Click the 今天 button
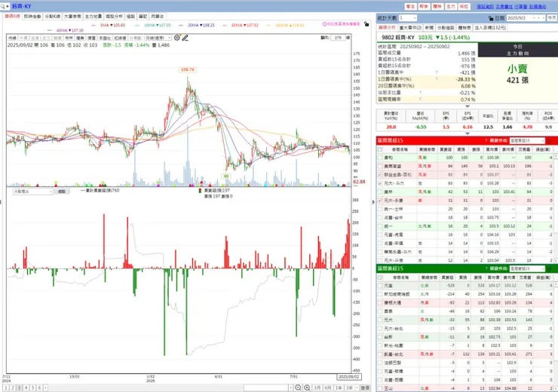558x392 pixels. click(x=552, y=18)
